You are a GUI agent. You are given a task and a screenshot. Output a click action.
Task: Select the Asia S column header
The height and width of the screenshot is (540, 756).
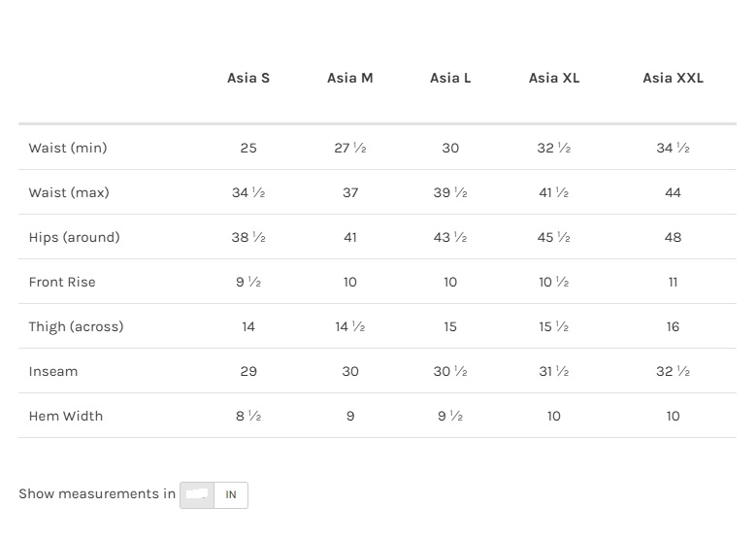click(x=248, y=78)
